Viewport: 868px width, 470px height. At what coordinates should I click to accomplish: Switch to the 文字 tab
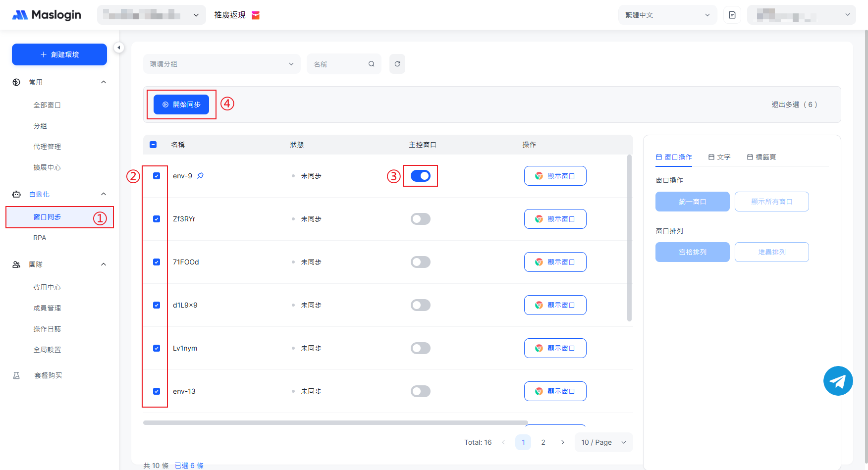click(719, 157)
